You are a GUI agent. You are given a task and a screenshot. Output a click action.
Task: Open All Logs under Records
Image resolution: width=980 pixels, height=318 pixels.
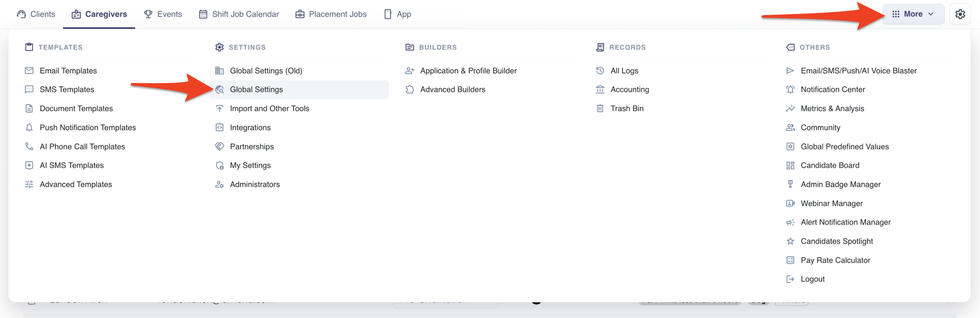click(x=624, y=70)
